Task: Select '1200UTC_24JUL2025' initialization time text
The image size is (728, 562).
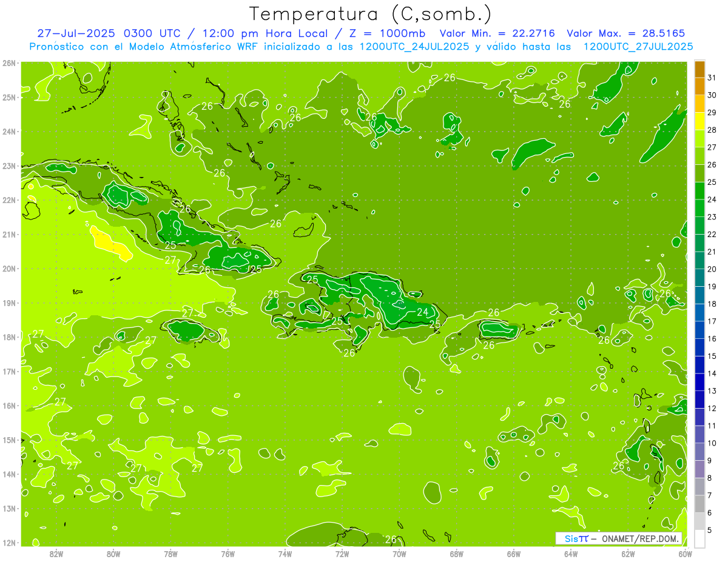Action: (414, 47)
